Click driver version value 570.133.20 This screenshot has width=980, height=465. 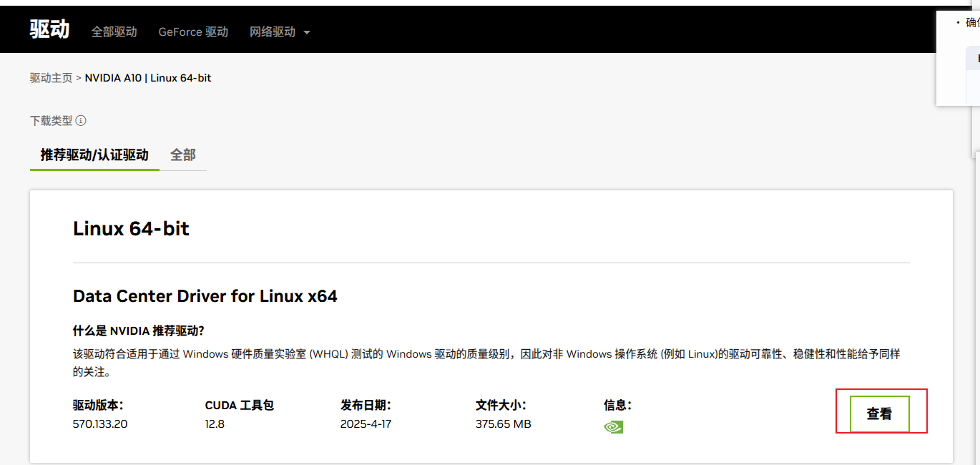click(x=100, y=424)
